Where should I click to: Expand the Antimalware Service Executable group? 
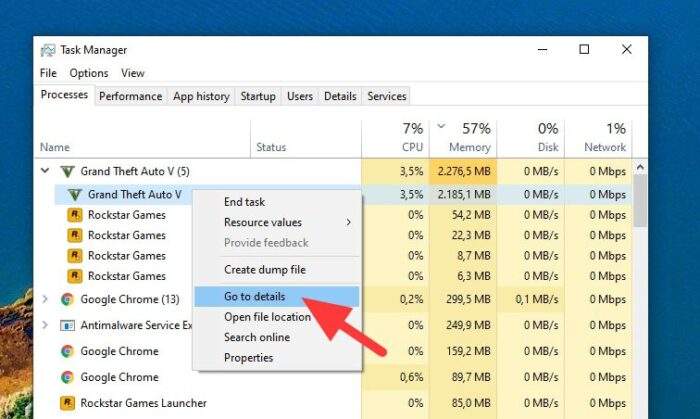(45, 325)
